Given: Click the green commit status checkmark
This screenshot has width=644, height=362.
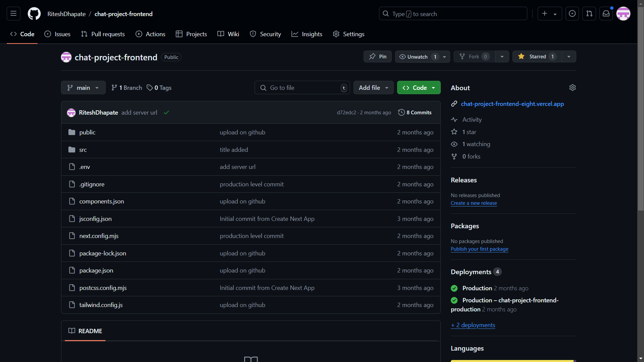Looking at the screenshot, I should [x=166, y=113].
